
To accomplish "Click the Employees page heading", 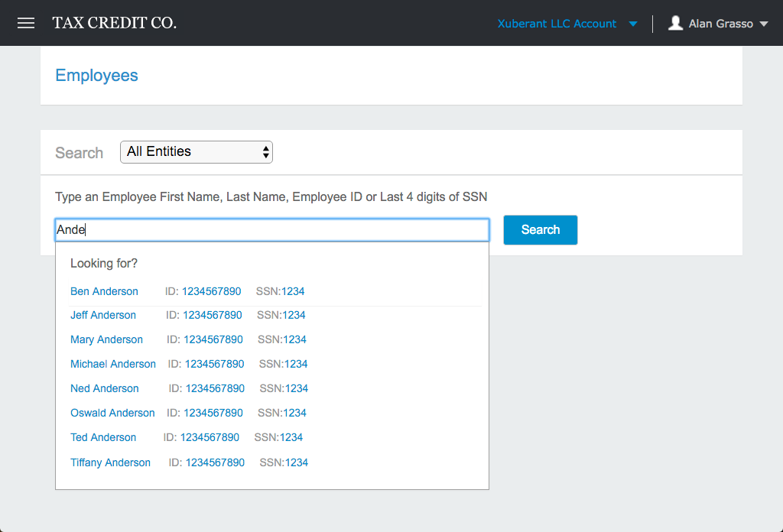I will [96, 76].
